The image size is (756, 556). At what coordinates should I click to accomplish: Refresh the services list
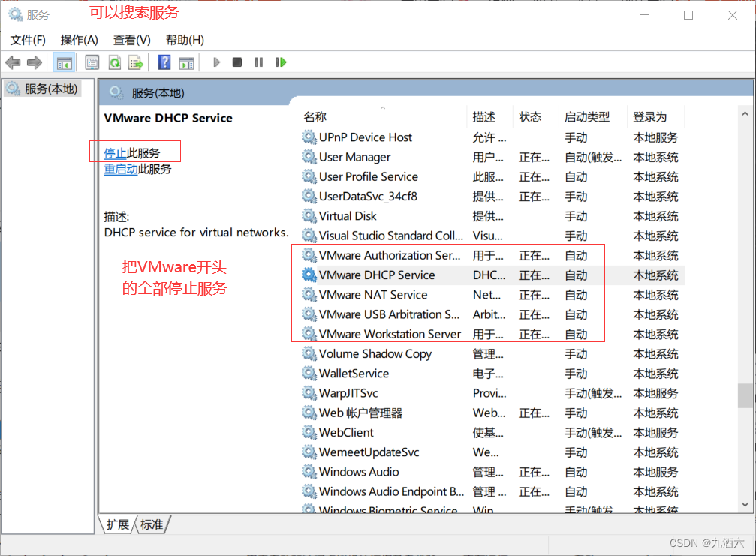[x=114, y=62]
